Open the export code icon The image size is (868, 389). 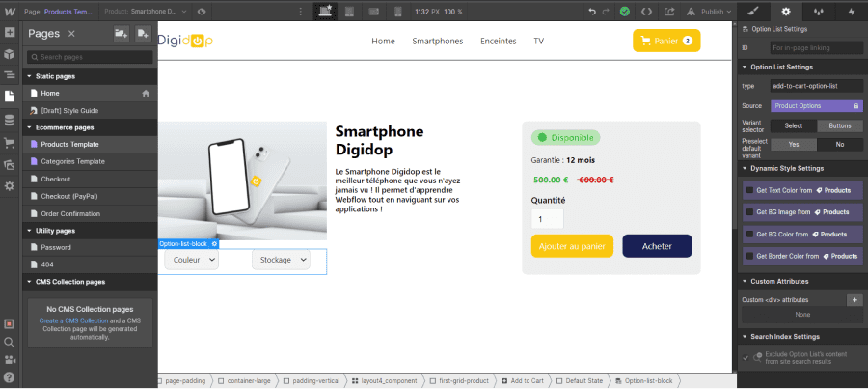pos(646,11)
